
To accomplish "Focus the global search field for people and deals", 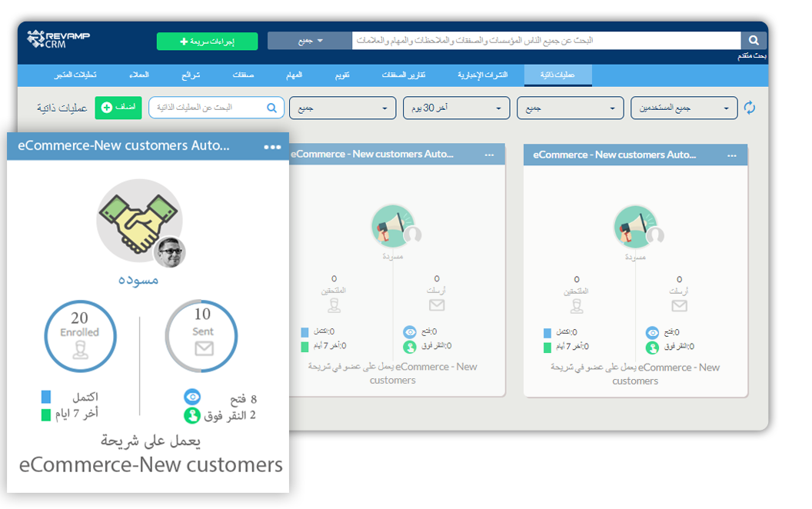I will [x=547, y=41].
